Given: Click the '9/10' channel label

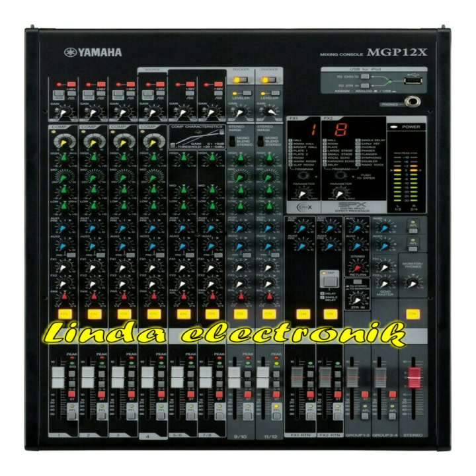Looking at the screenshot, I should tap(240, 436).
